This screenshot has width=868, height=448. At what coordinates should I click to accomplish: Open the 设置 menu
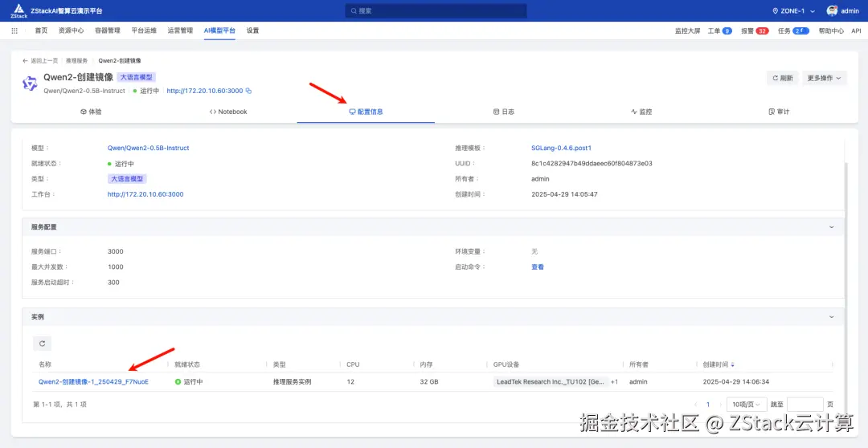pyautogui.click(x=252, y=31)
